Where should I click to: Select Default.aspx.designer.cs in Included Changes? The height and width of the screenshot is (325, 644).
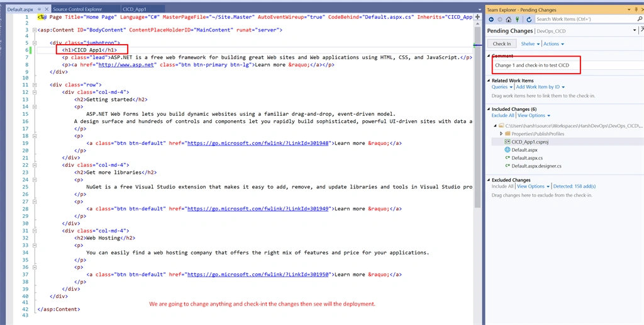536,166
